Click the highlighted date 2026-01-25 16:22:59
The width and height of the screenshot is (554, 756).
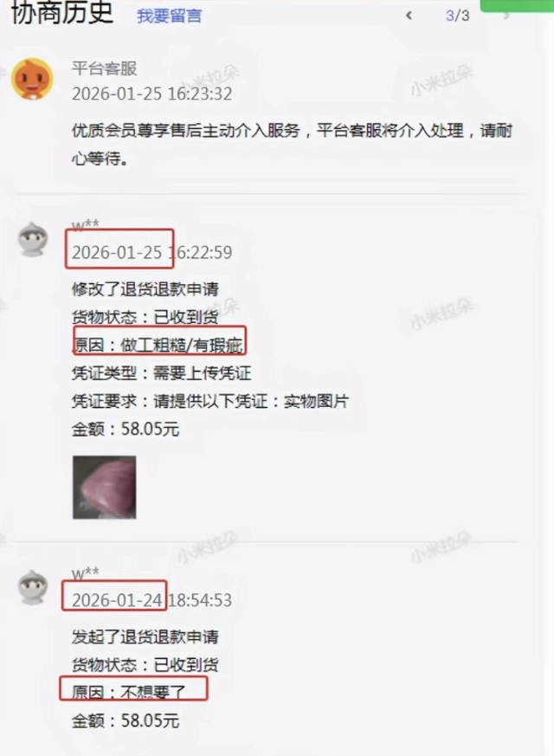[151, 252]
